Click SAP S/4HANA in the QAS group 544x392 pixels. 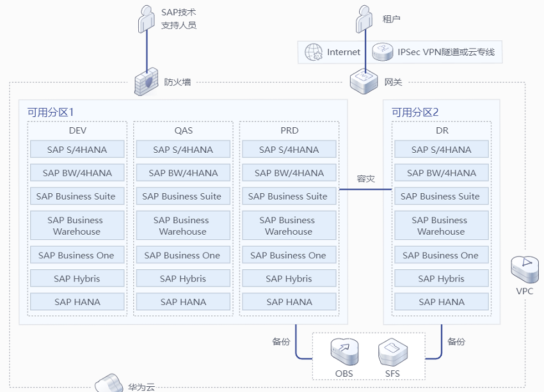183,150
